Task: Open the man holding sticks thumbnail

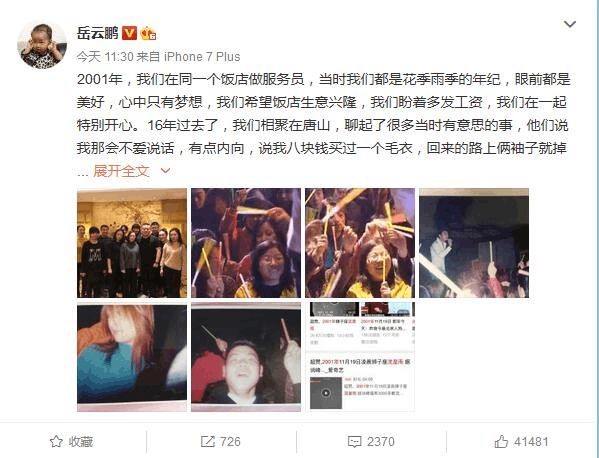Action: (246, 357)
